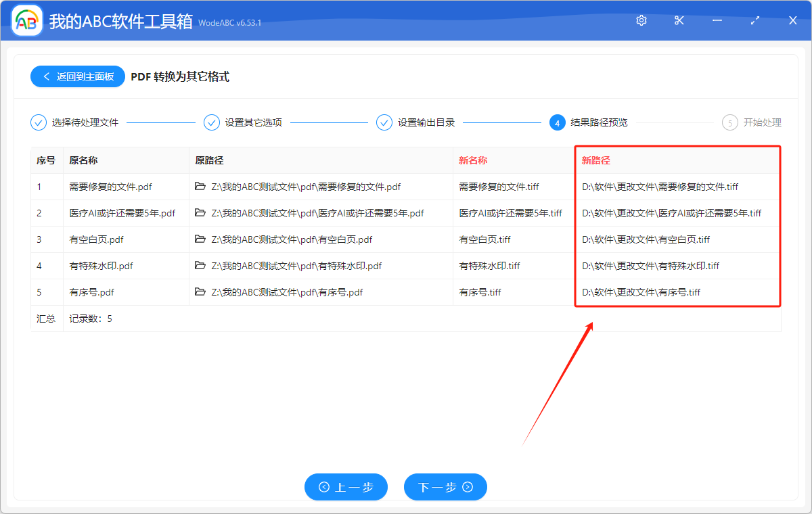812x514 pixels.
Task: Click the AB logo in the top-left corner
Action: pos(26,20)
